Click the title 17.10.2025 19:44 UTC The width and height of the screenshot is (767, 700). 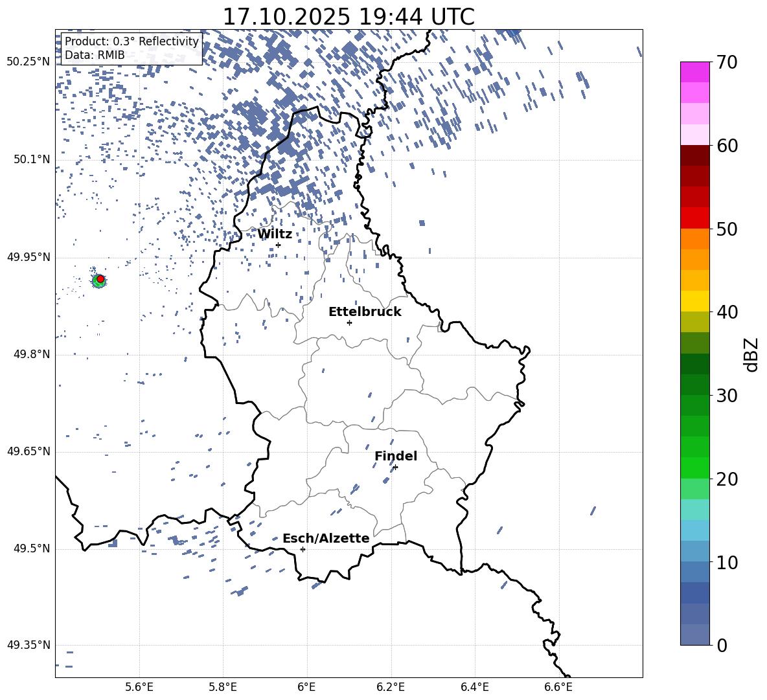[349, 17]
